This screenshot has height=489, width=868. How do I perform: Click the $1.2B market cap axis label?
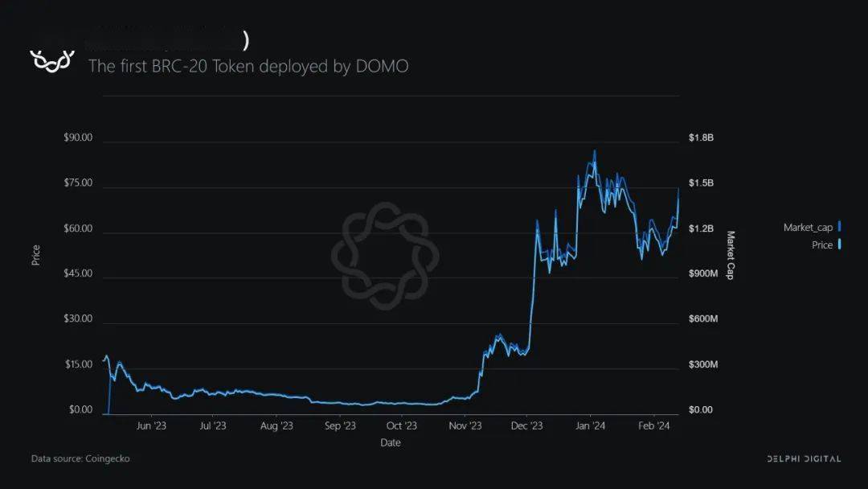click(x=701, y=228)
